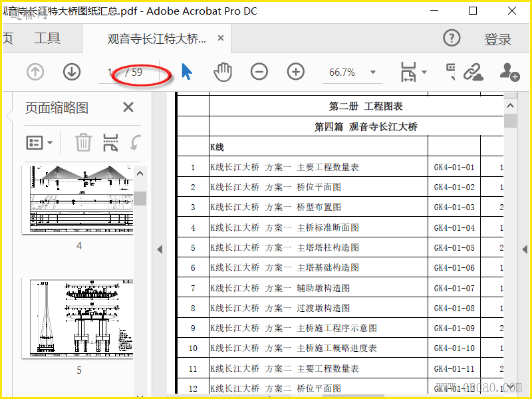Zoom out with the minus icon
This screenshot has width=532, height=399.
click(259, 72)
